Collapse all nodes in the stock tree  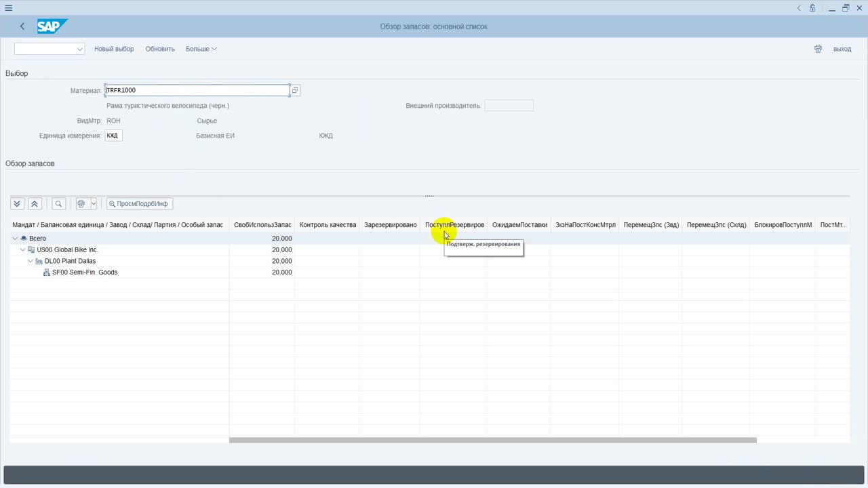coord(35,203)
